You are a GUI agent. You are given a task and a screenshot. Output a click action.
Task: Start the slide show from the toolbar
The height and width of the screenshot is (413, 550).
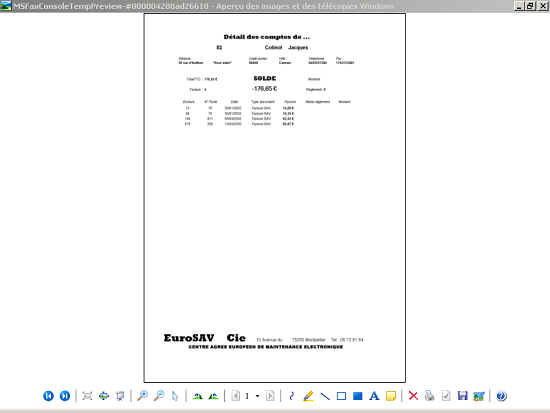point(120,396)
